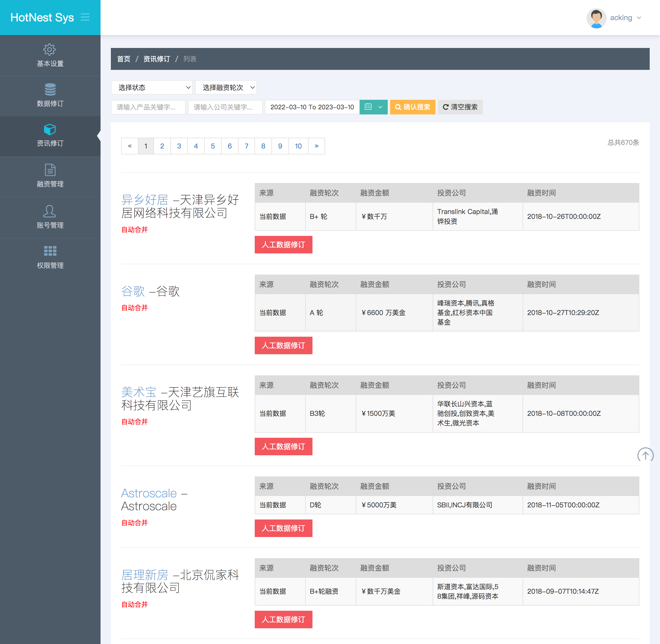Open the 异乡好居 product link
The height and width of the screenshot is (644, 660).
coord(145,200)
